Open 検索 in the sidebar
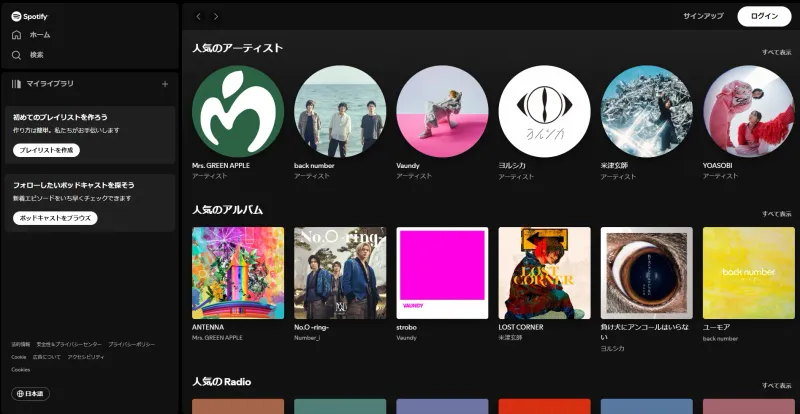 point(28,55)
